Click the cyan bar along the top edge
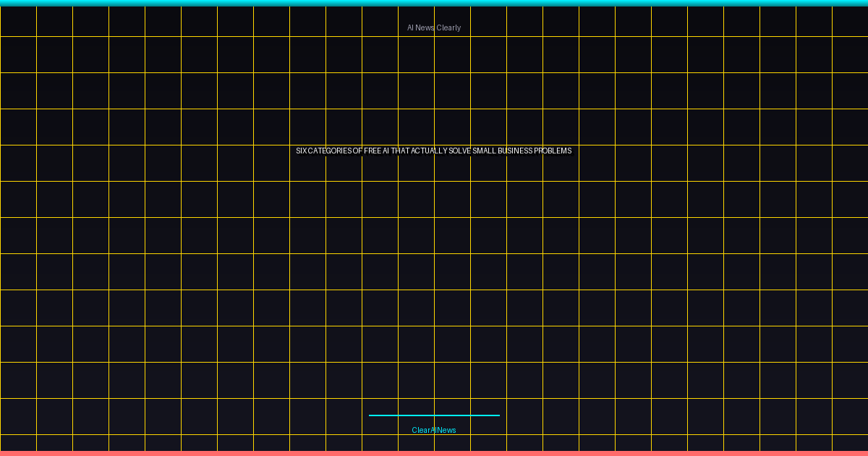This screenshot has height=456, width=868. point(434,3)
